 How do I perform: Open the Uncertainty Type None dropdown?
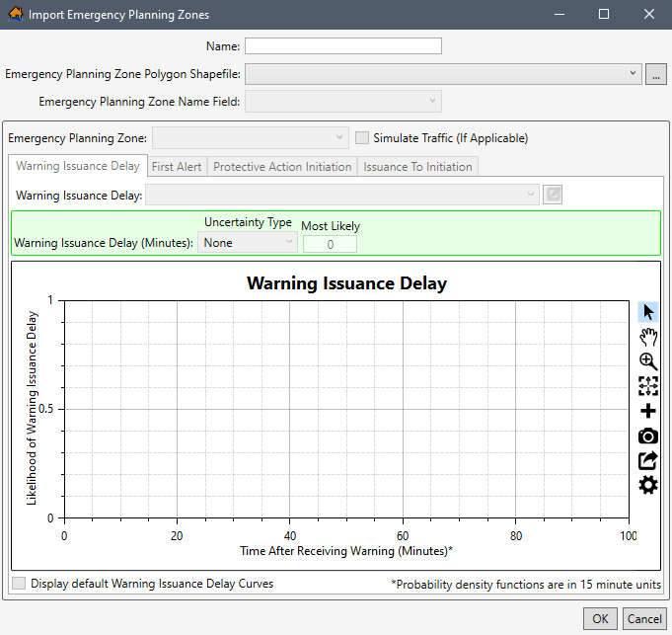tap(248, 243)
